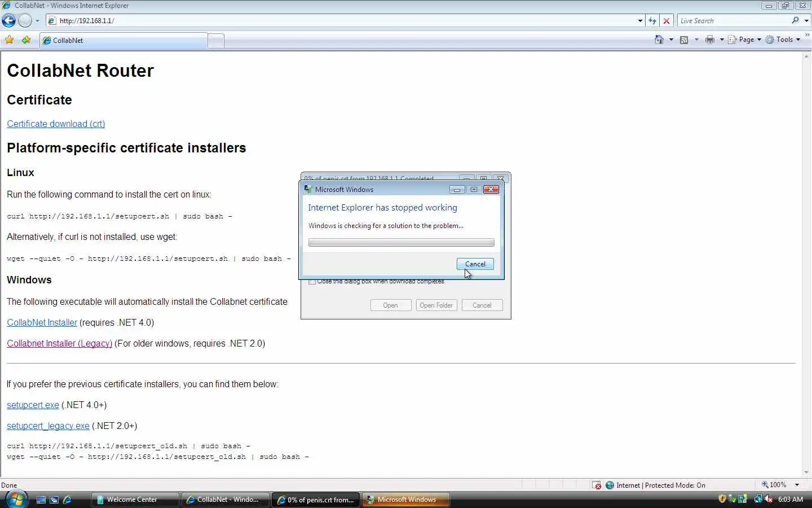Select the CollabNet browser tab
The image size is (812, 508).
point(123,41)
